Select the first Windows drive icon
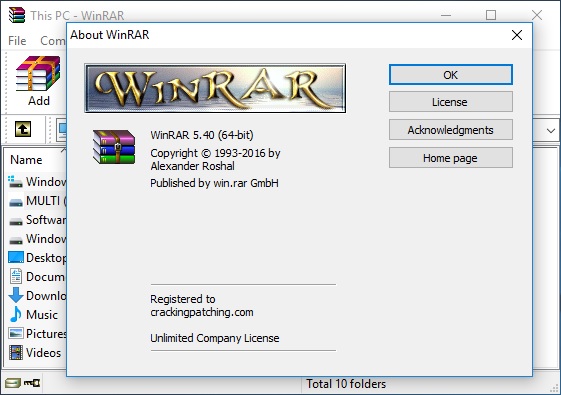 pos(15,181)
